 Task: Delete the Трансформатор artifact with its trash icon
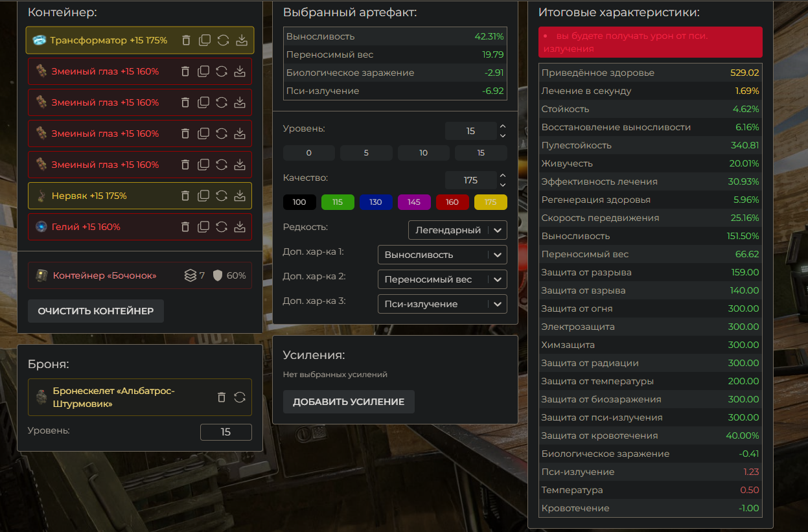click(x=186, y=40)
